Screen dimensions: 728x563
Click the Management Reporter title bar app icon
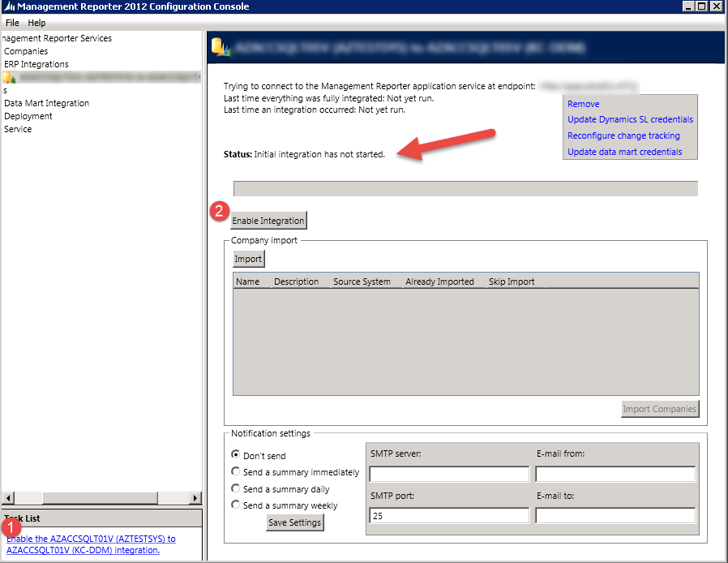pos(9,6)
